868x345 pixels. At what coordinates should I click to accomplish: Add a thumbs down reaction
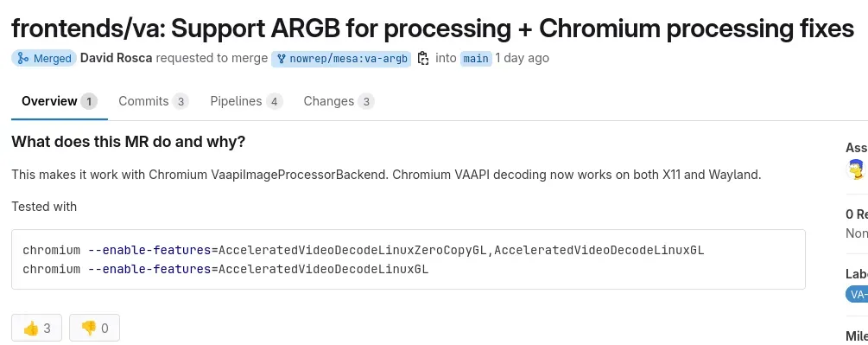tap(94, 328)
